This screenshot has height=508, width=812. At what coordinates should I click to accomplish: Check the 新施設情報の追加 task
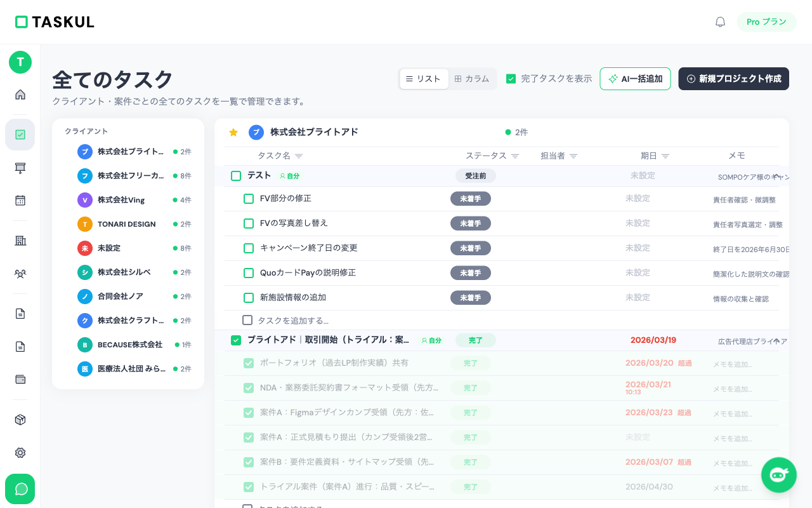point(249,298)
